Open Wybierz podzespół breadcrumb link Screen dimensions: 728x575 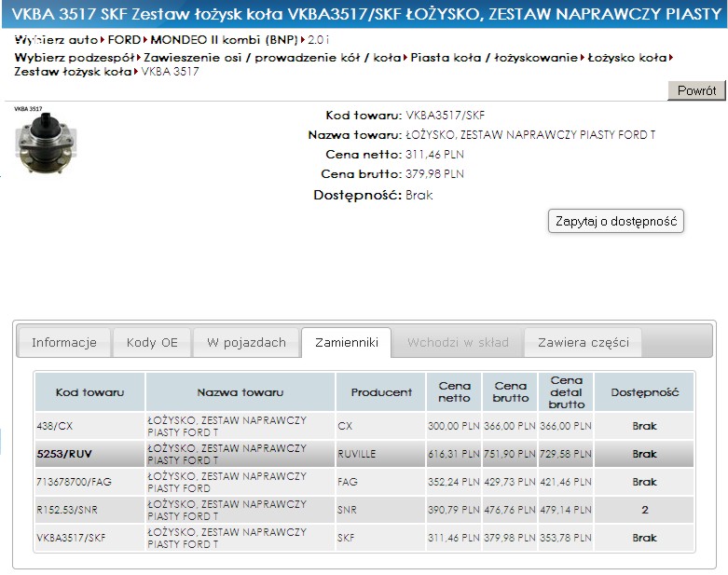point(75,58)
